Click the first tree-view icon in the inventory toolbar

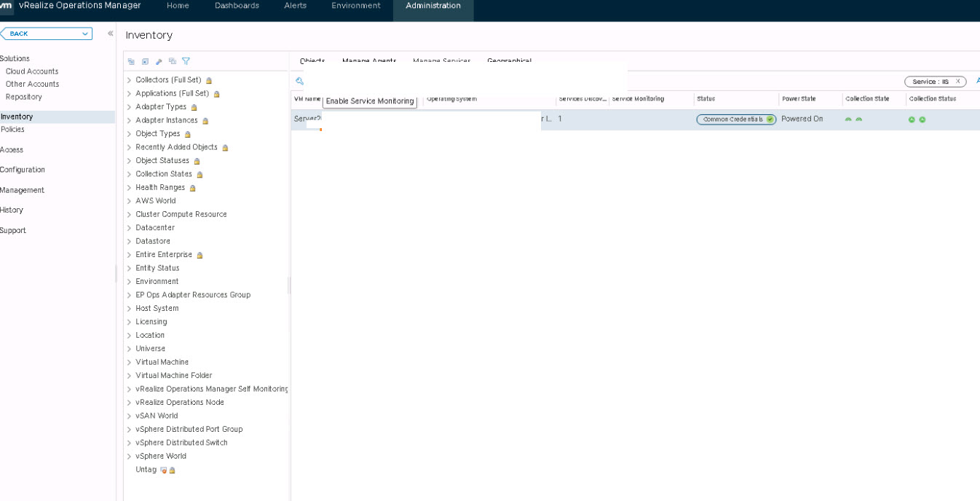pyautogui.click(x=131, y=62)
